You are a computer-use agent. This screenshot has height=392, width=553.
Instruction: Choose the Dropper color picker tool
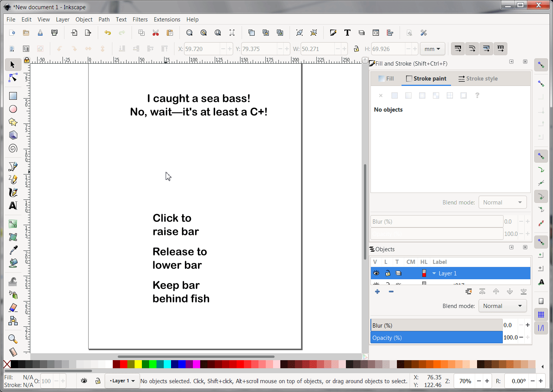point(13,249)
